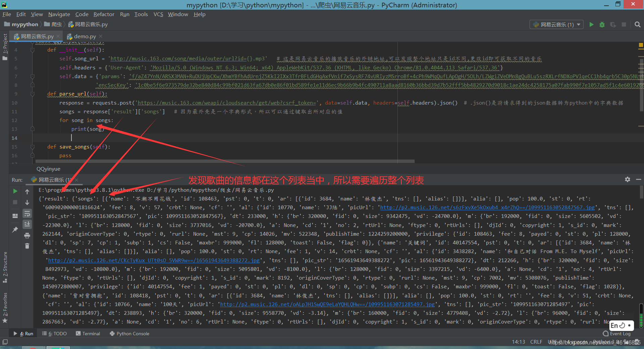Toggle soft-wrap in the Run console

[x=27, y=214]
